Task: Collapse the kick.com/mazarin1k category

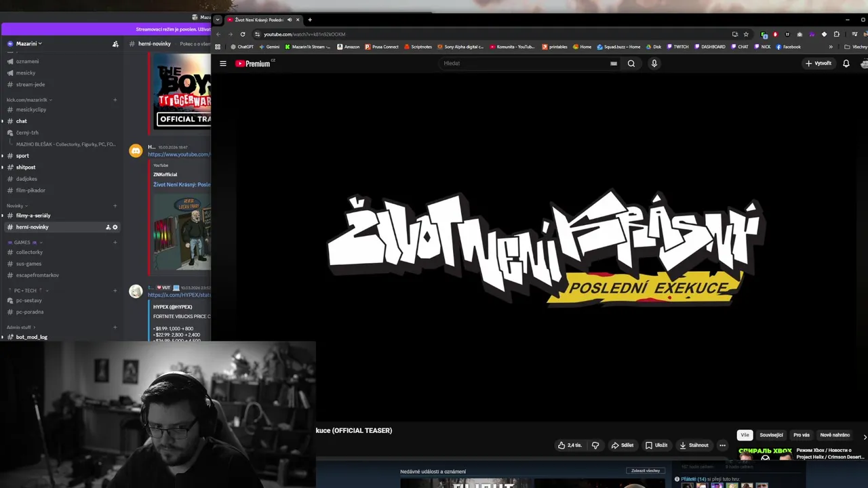Action: (29, 100)
